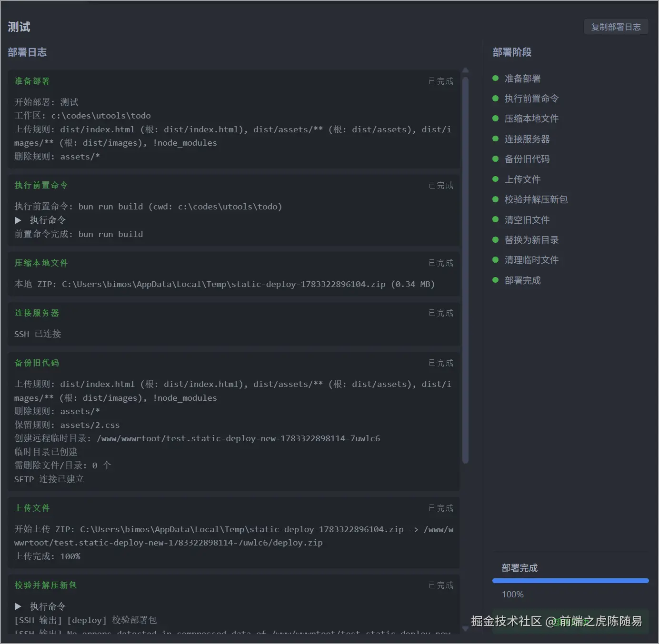
Task: Select the 上传文件 header in the log
Action: click(x=32, y=508)
